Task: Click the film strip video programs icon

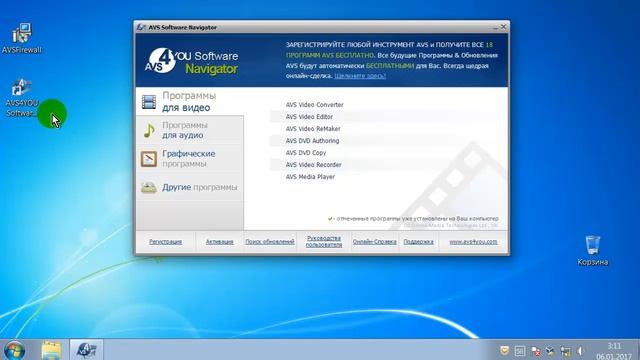Action: [149, 102]
